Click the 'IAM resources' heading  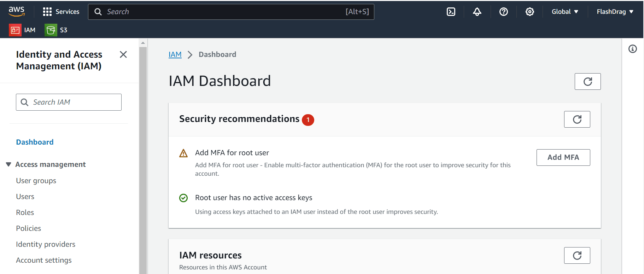point(210,255)
